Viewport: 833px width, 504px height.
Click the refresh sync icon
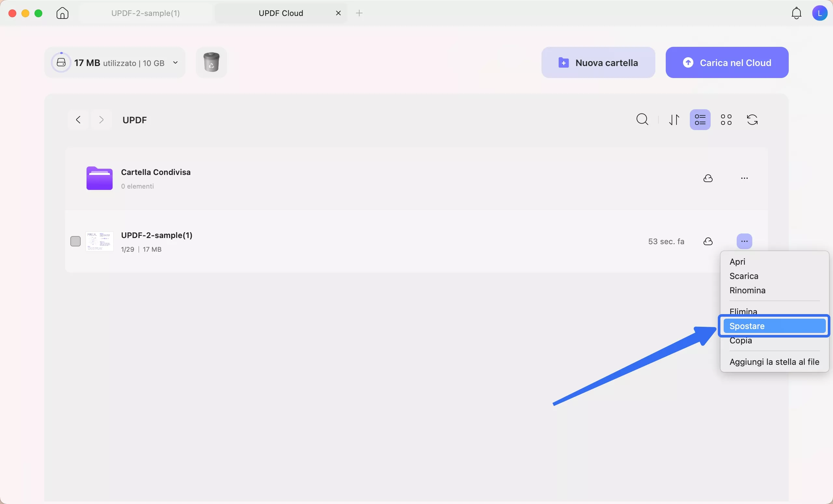pos(752,120)
